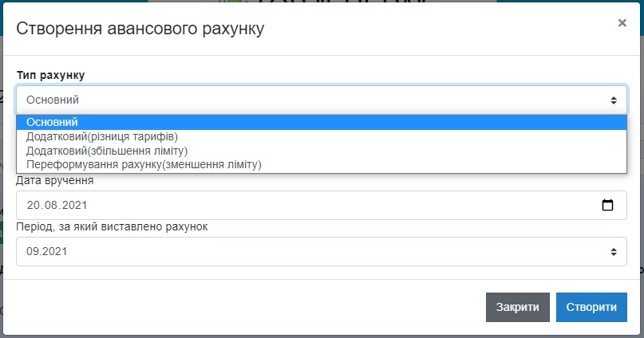Click the Період, за який виставлено рахунок label
The image size is (644, 338).
tap(112, 226)
